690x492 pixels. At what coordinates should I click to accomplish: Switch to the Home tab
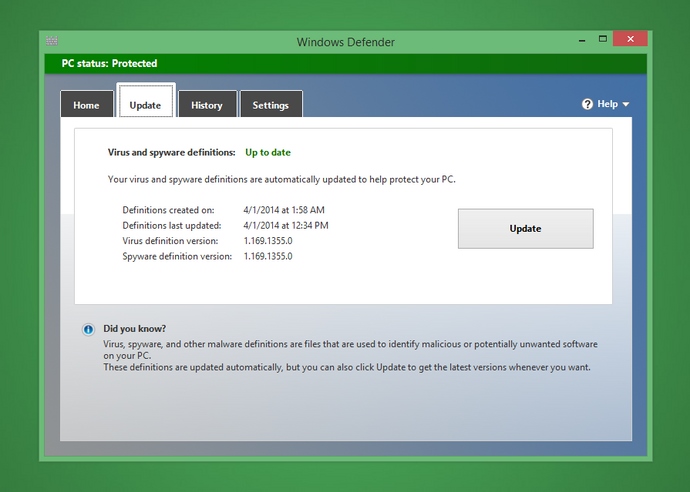coord(87,104)
